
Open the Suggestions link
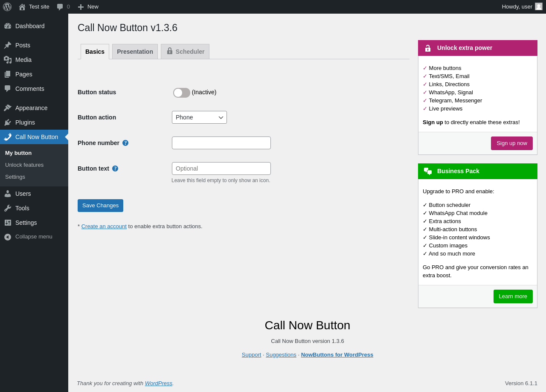coord(281,355)
